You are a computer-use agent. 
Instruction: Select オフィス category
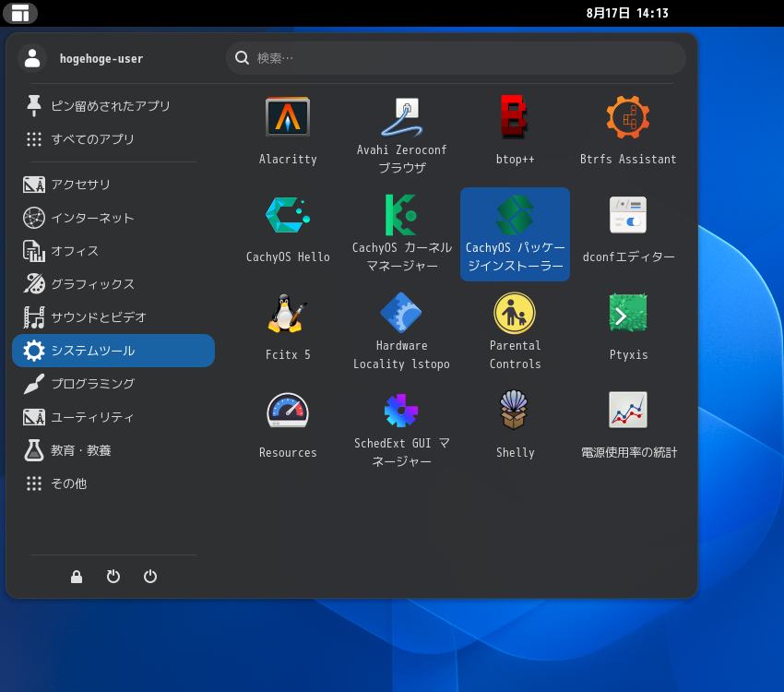[113, 251]
